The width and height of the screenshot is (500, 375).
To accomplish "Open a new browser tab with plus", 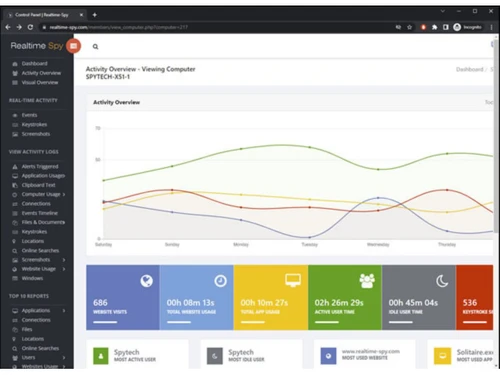I will click(x=95, y=15).
